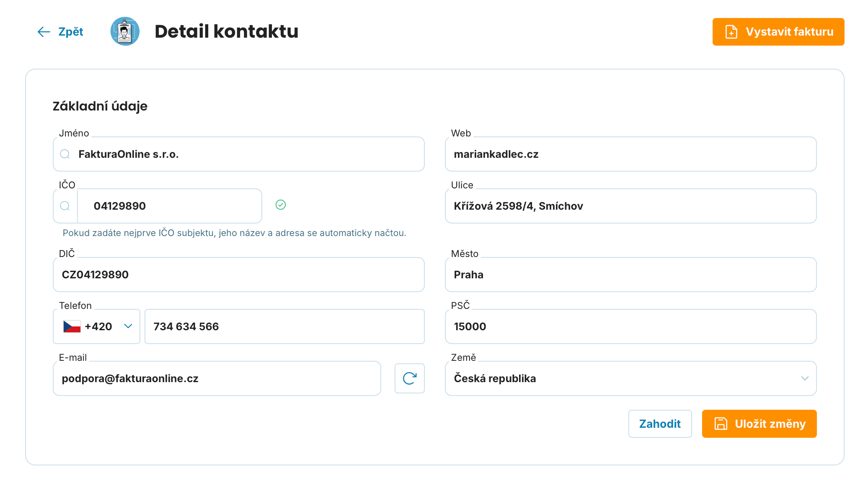Viewport: 868px width, 483px height.
Task: Click the search icon beside IČO input
Action: [65, 206]
